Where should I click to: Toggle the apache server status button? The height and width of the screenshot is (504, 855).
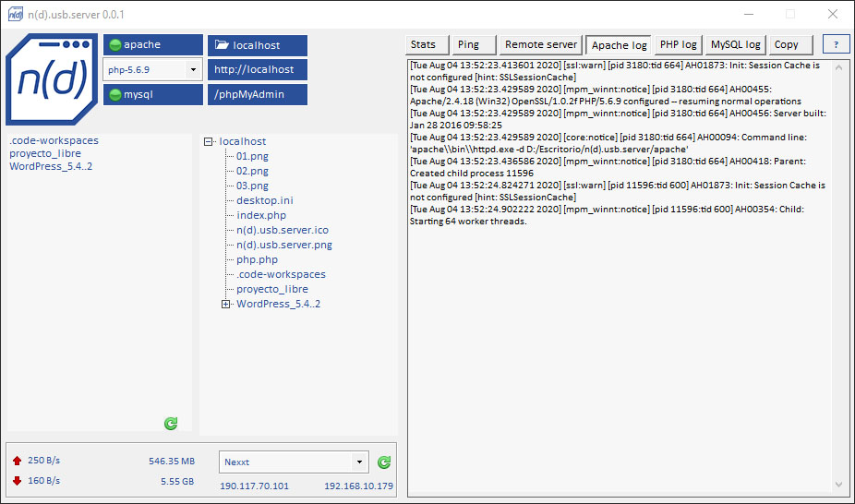tap(153, 44)
